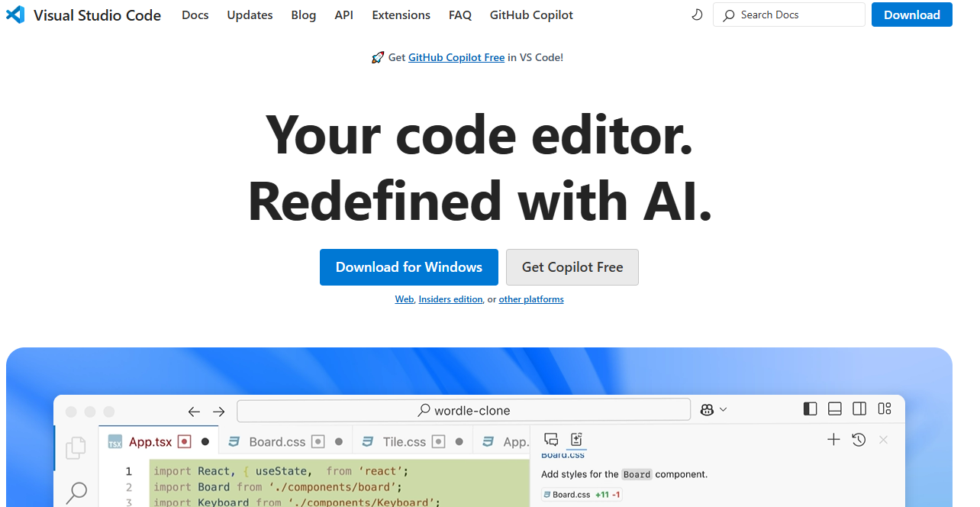Select the Explorer icon in the activity bar

tap(76, 448)
